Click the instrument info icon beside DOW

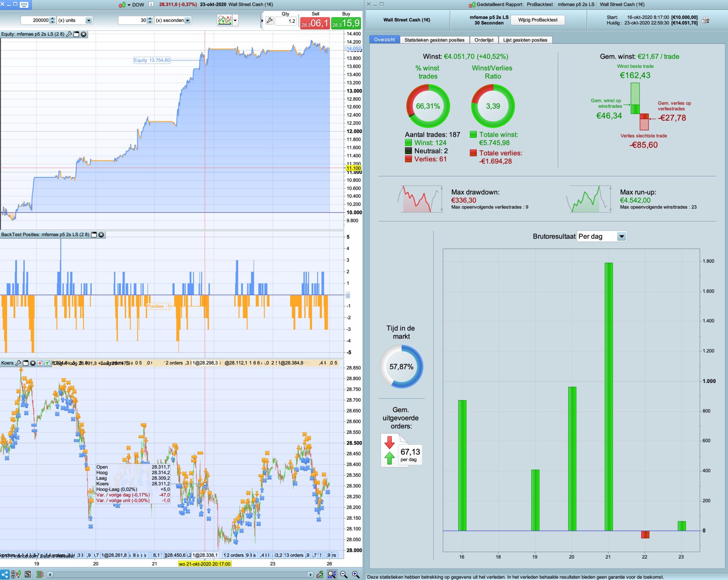click(151, 4)
